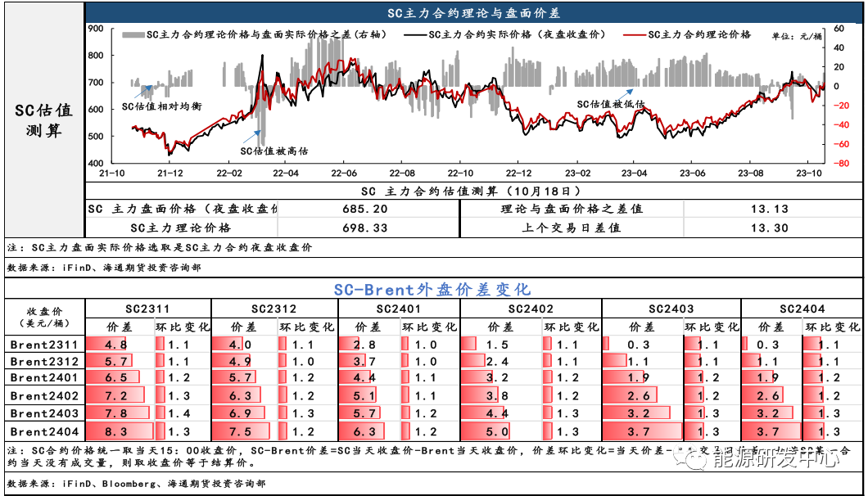The width and height of the screenshot is (868, 496).
Task: Select SC2401 价差 2.8 in Brent2311 row
Action: pos(364,345)
